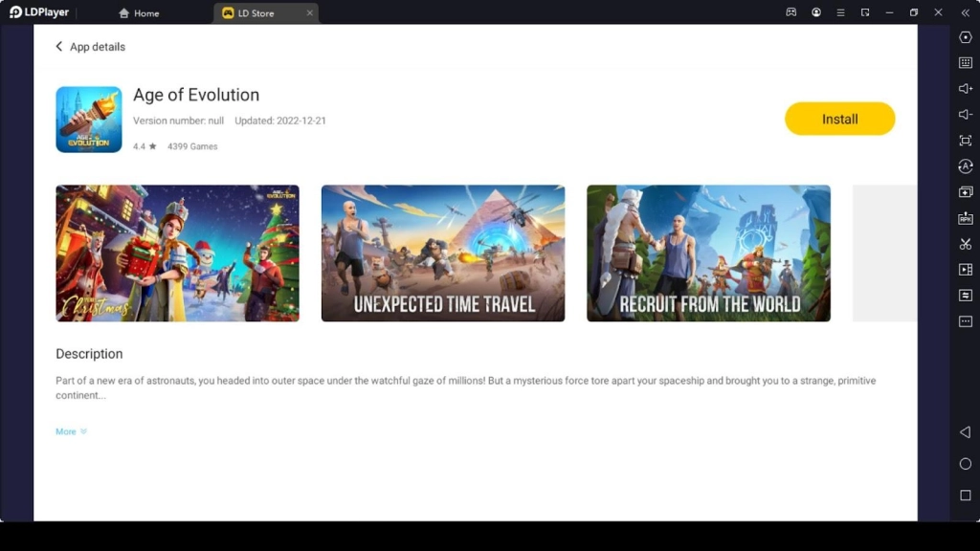
Task: Click the Description heading
Action: [89, 354]
